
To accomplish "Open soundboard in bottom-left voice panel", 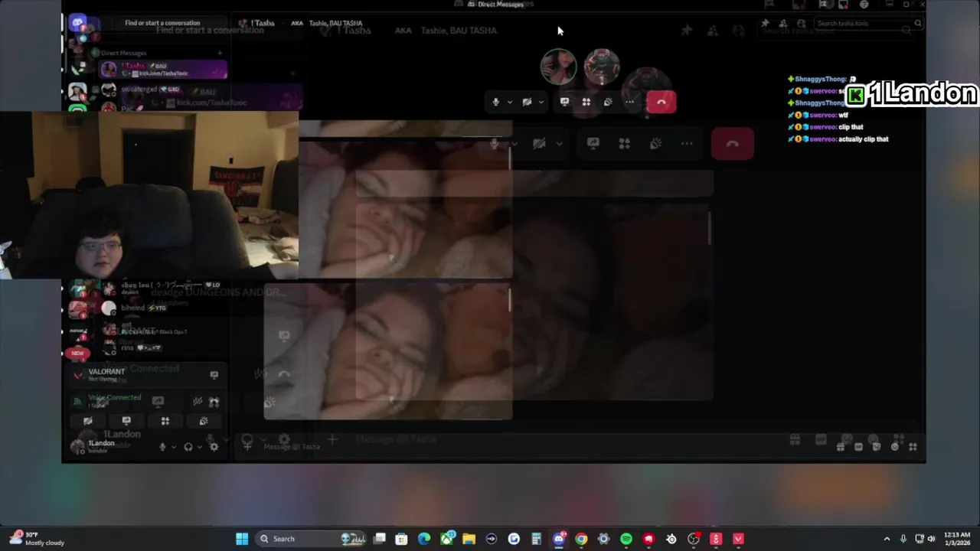I will 203,421.
